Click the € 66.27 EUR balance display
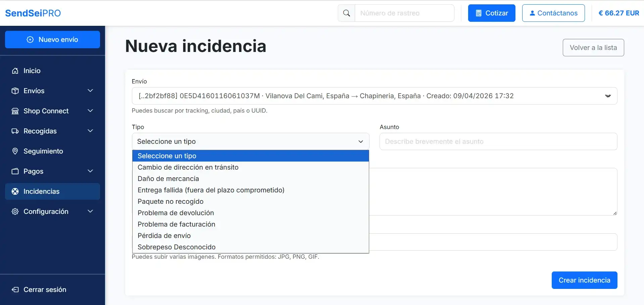This screenshot has width=644, height=305. 618,13
